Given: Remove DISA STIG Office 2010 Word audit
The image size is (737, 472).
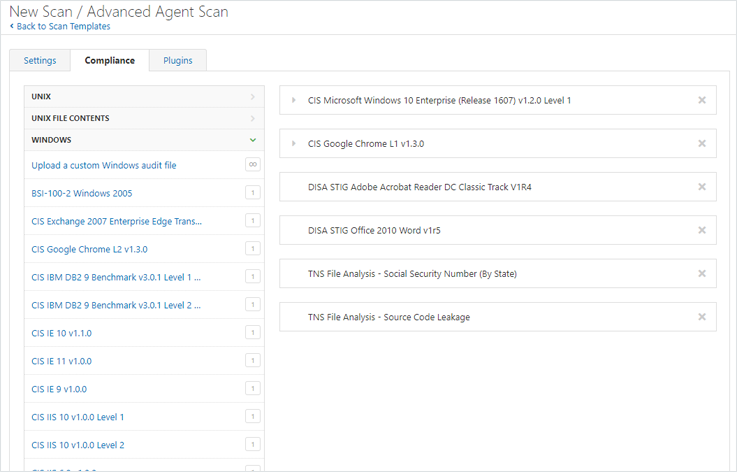Looking at the screenshot, I should (702, 230).
